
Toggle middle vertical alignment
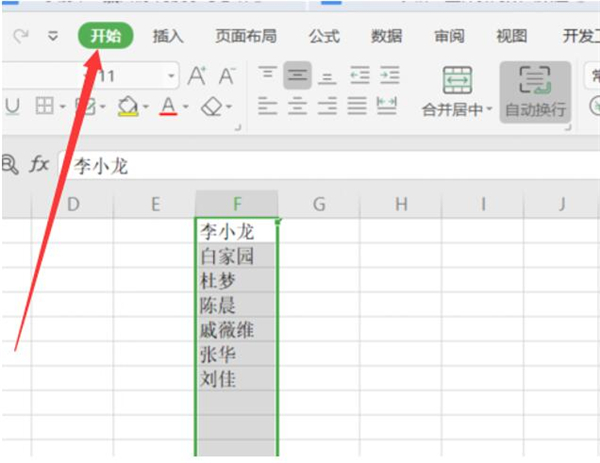(297, 75)
